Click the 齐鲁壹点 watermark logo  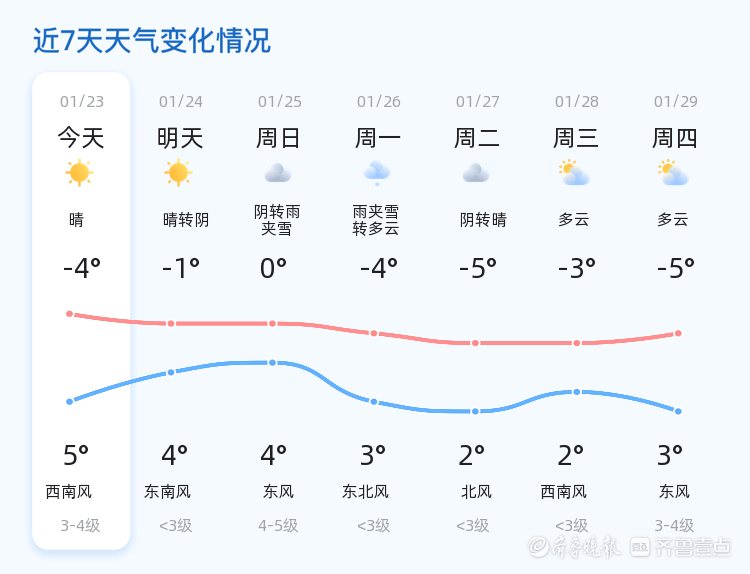680,546
